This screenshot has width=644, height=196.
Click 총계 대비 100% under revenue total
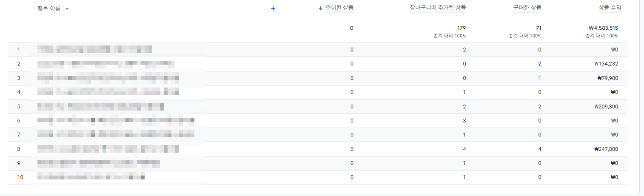[x=602, y=36]
